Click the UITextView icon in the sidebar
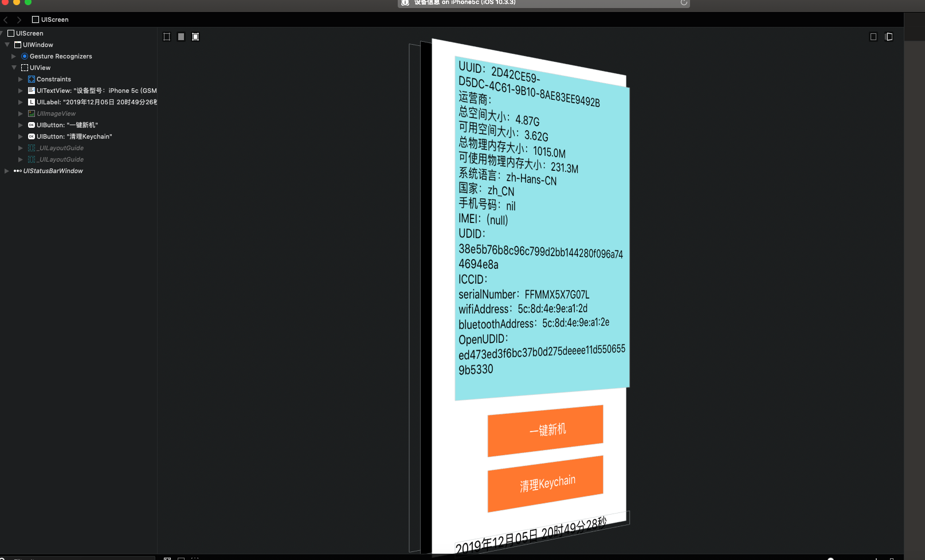Image resolution: width=925 pixels, height=560 pixels. (32, 90)
